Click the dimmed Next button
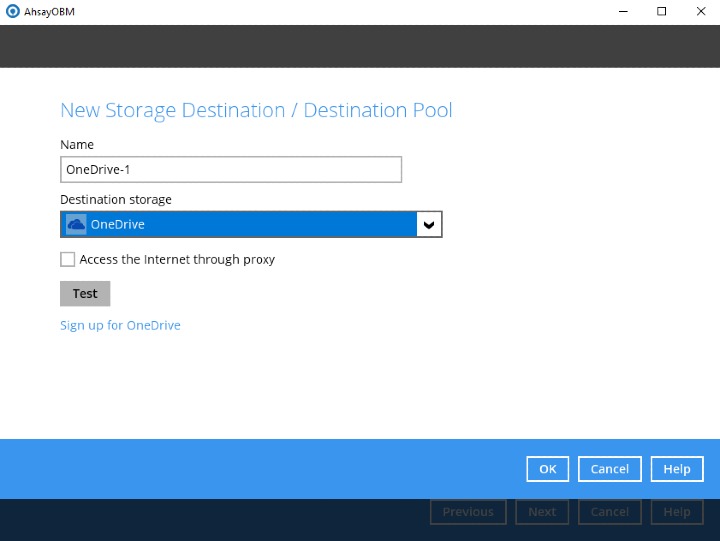720x541 pixels. point(542,512)
